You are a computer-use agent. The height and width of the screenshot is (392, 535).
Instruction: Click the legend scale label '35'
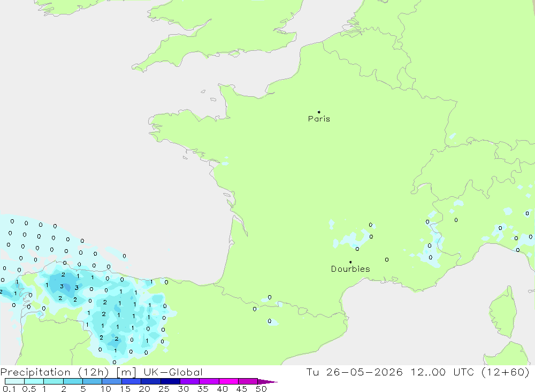[x=203, y=389]
